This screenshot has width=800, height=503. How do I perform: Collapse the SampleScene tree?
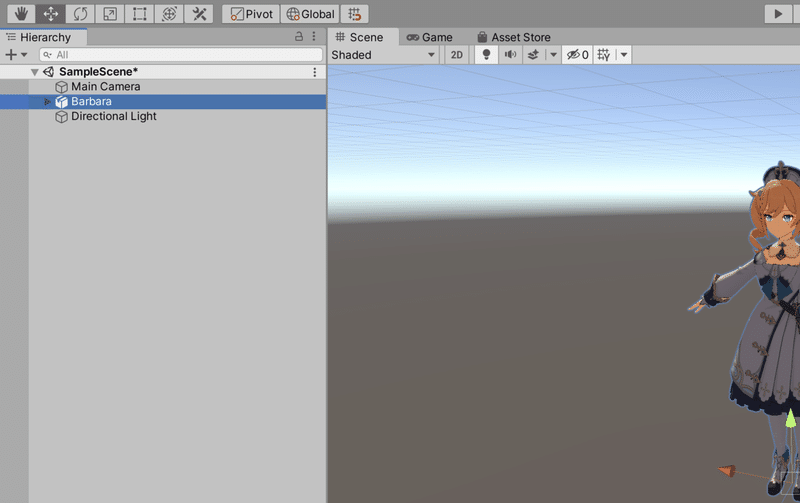35,72
